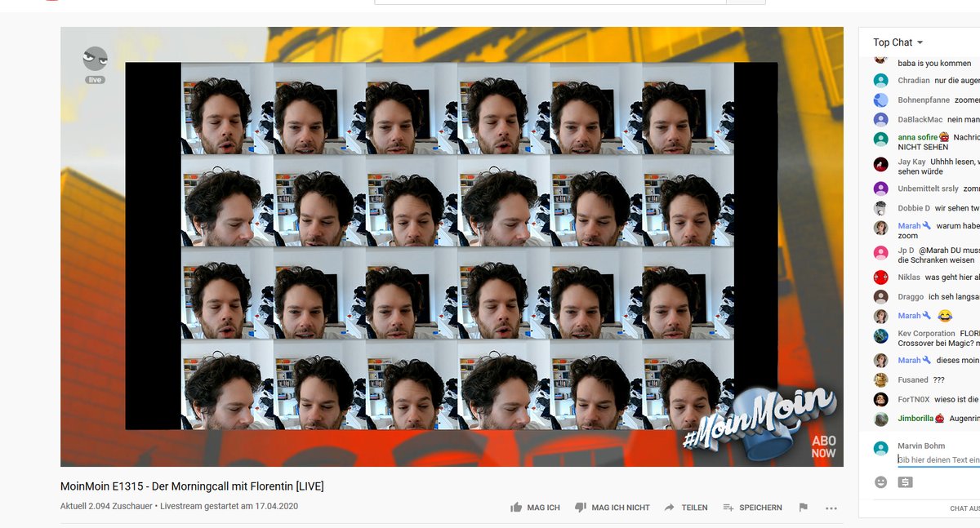Click the ABO NOW subscribe overlay
Viewport: 980px width, 528px height.
(x=823, y=446)
